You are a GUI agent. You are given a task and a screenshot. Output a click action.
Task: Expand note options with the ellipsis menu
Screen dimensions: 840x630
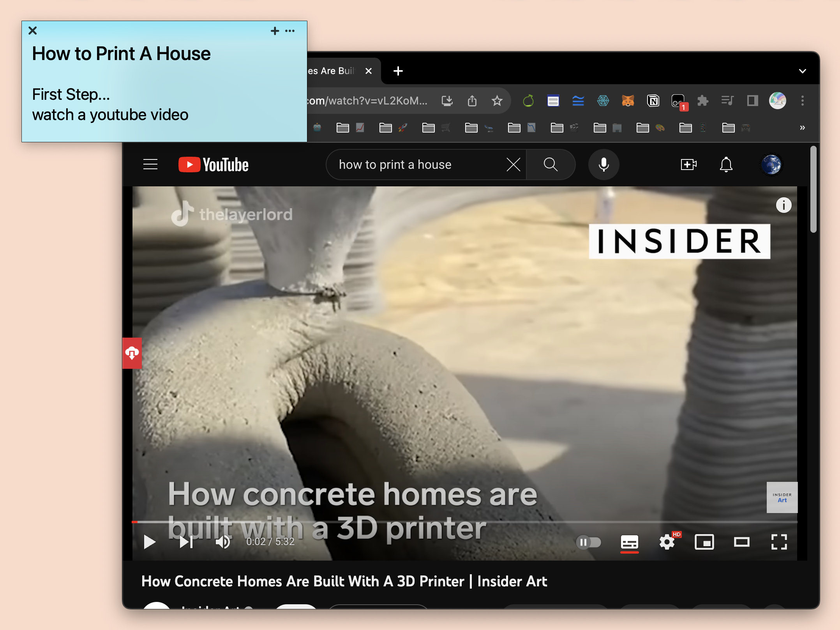coord(289,31)
